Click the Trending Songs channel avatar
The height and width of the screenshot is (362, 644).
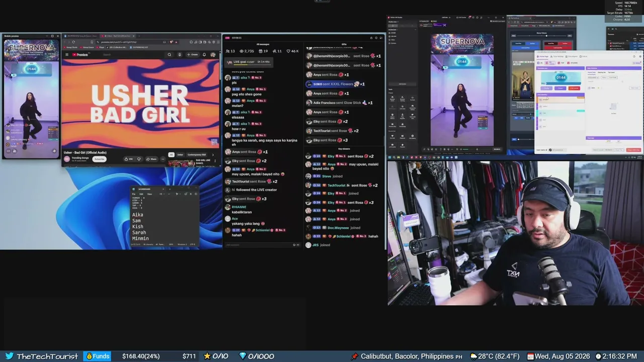point(67,159)
